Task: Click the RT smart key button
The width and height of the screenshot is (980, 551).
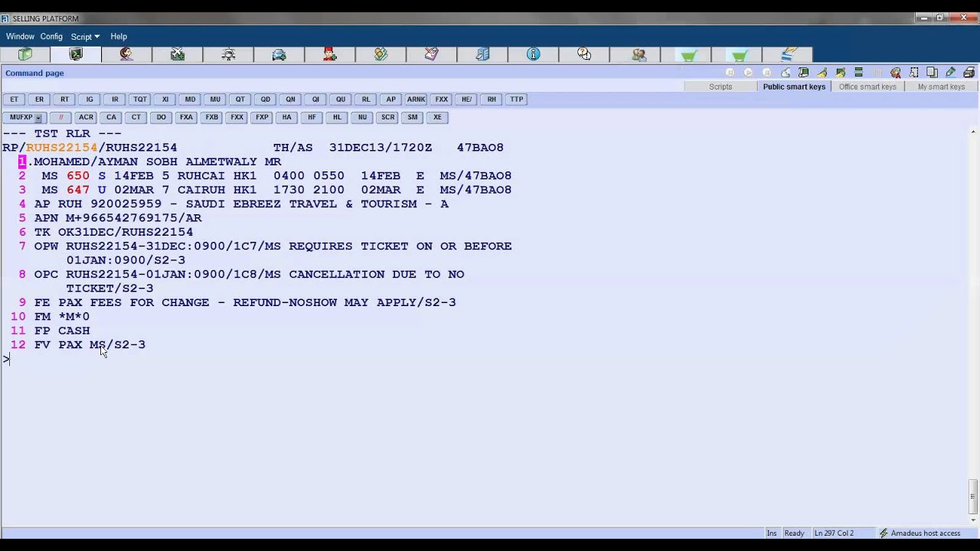Action: [64, 99]
